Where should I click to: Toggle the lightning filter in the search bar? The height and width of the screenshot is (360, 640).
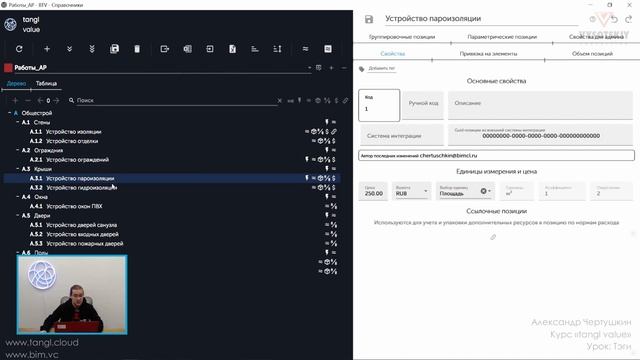[x=300, y=100]
